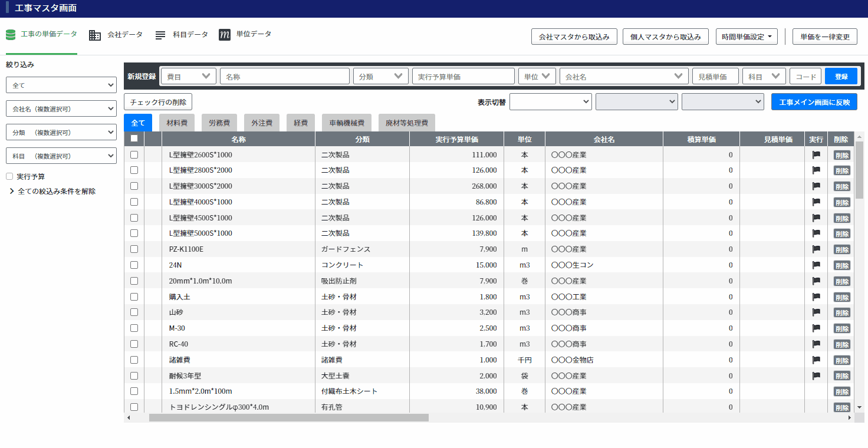Open the 科目（複数選択可） filter dropdown
The height and width of the screenshot is (448, 868).
[61, 156]
